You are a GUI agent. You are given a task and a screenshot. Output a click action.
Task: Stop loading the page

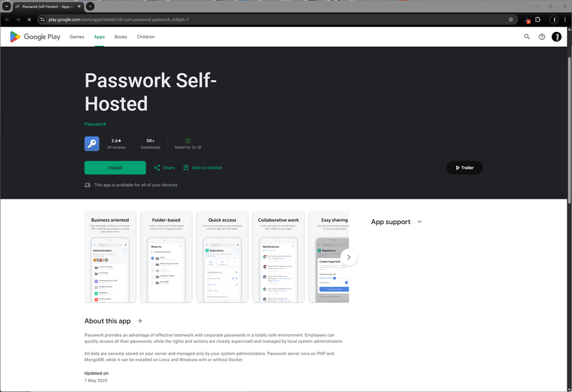[29, 20]
